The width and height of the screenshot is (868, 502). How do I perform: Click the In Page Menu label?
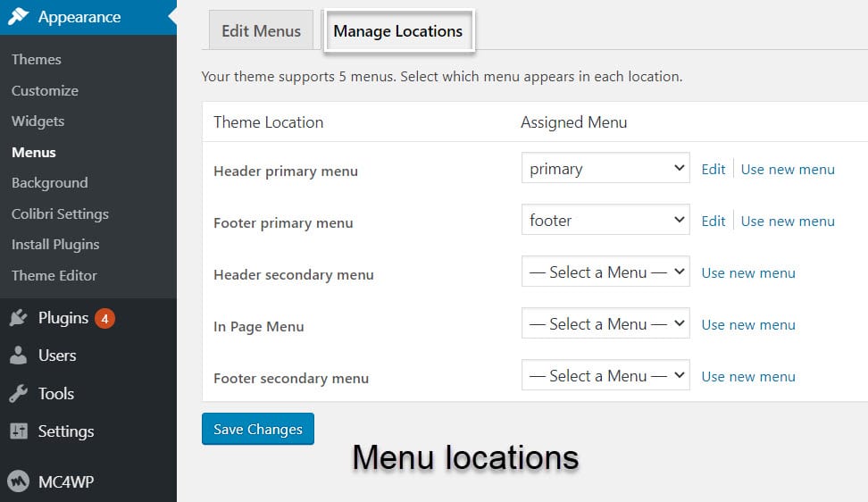coord(258,327)
